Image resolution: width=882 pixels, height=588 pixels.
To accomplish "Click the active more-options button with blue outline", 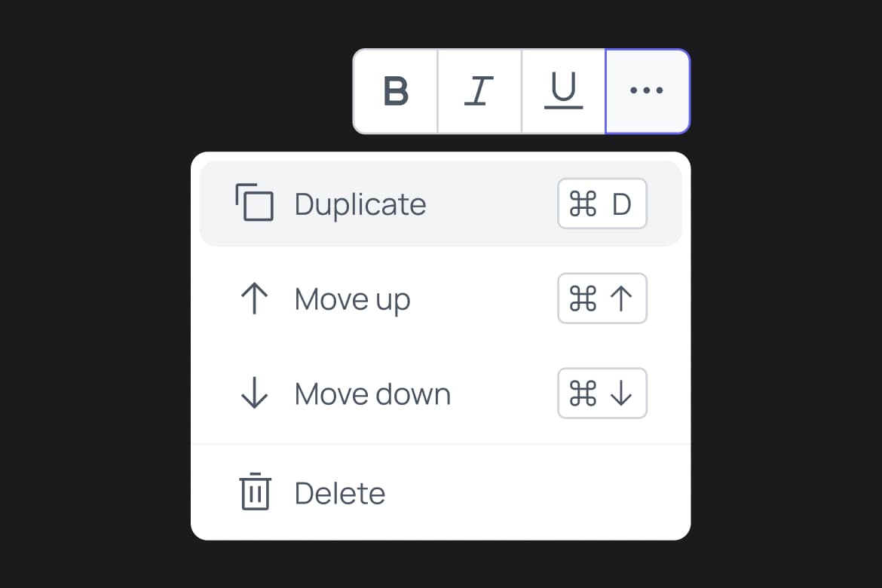I will 647,90.
